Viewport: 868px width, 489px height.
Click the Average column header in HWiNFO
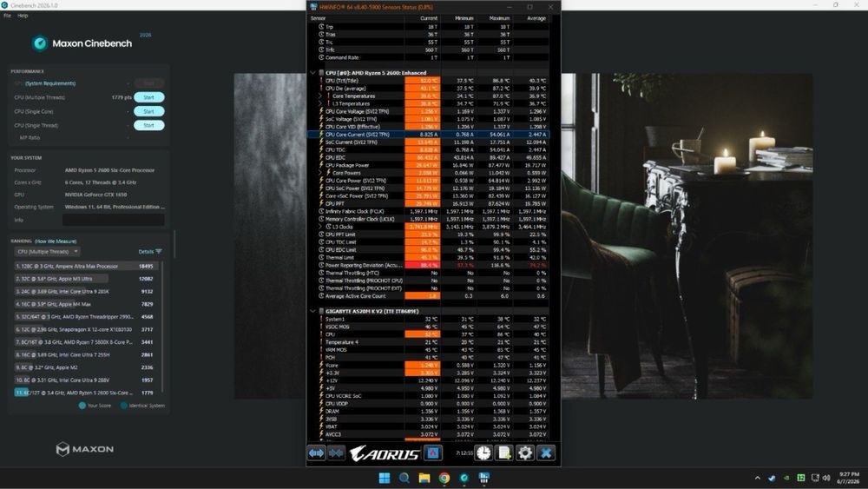click(x=536, y=18)
